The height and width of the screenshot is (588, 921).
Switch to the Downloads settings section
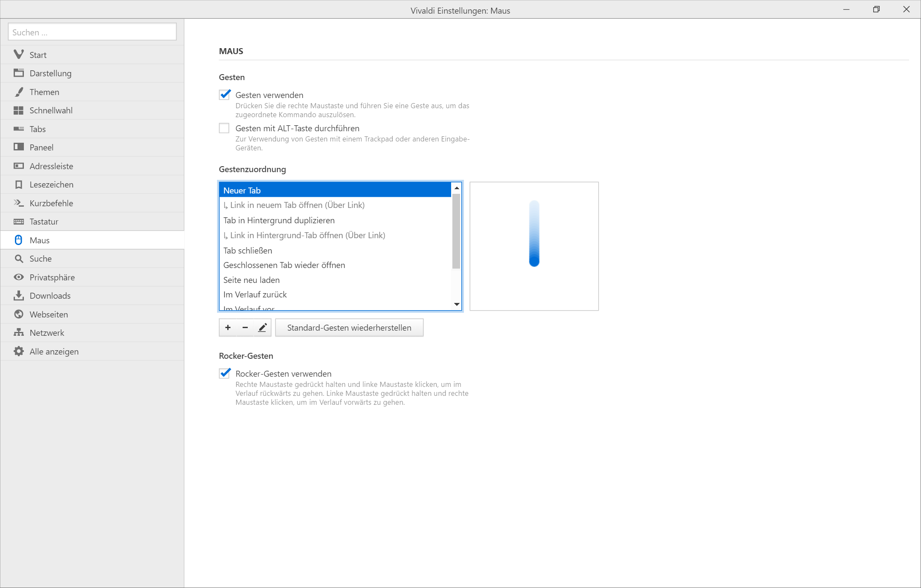(x=50, y=296)
